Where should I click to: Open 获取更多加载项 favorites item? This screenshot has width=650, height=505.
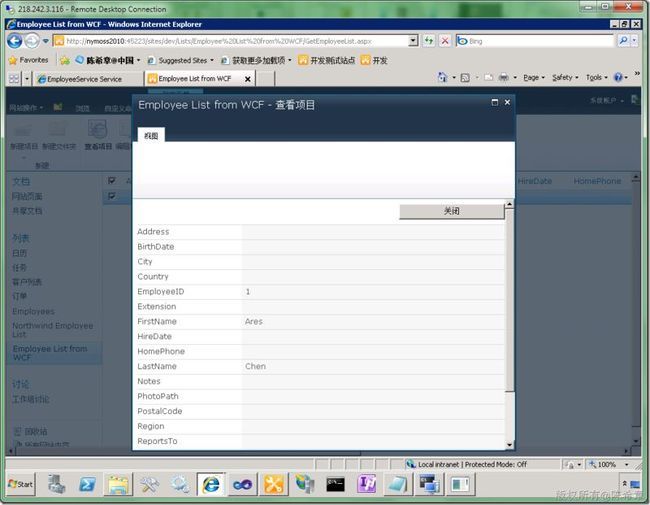point(256,61)
